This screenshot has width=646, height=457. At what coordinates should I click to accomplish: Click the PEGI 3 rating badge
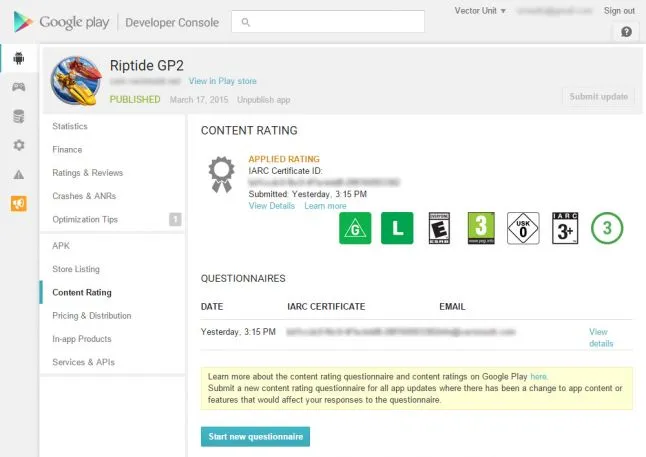pos(481,228)
